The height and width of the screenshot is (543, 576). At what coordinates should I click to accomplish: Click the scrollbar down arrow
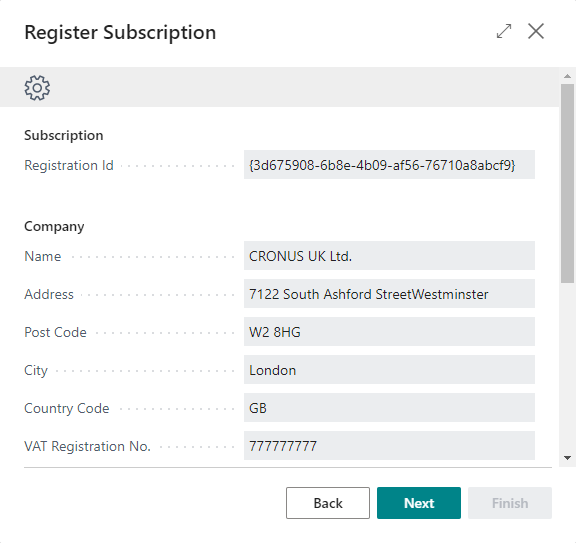[567, 458]
